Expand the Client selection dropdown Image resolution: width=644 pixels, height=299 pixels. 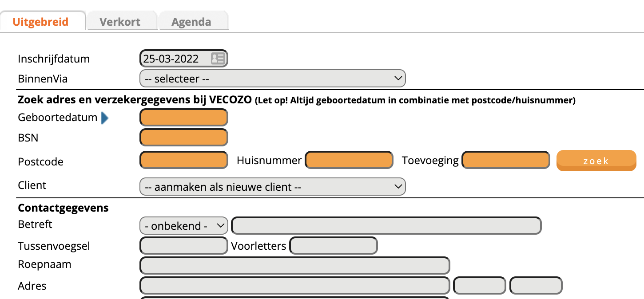272,187
